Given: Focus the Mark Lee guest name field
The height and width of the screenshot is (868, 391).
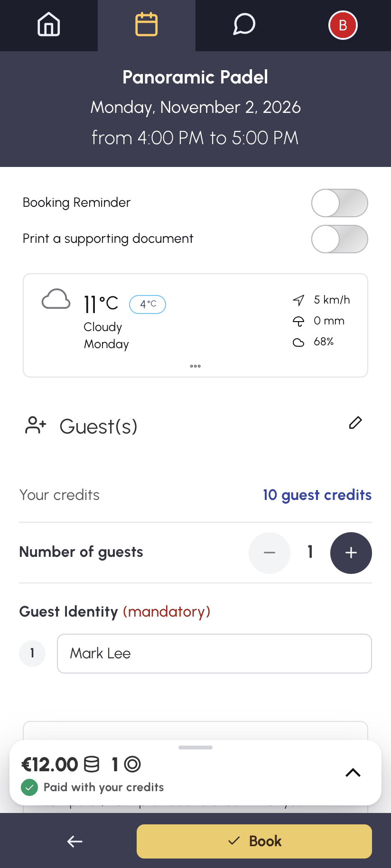Looking at the screenshot, I should coord(214,654).
